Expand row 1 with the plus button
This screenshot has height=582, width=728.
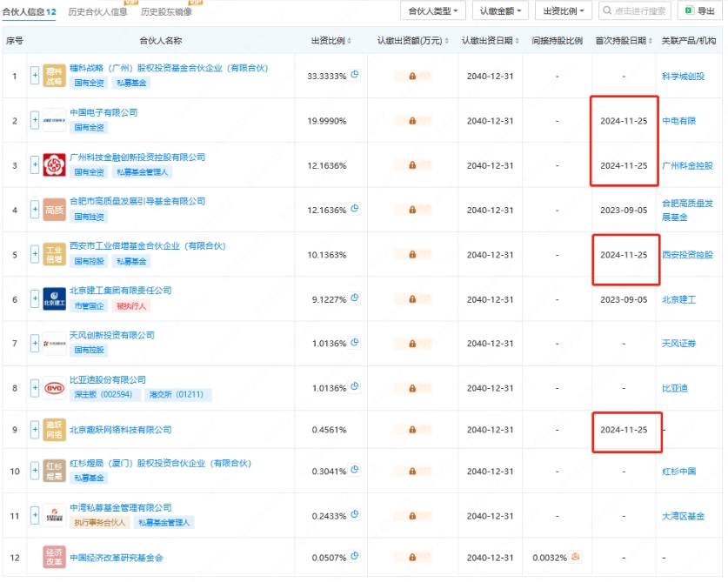[36, 76]
